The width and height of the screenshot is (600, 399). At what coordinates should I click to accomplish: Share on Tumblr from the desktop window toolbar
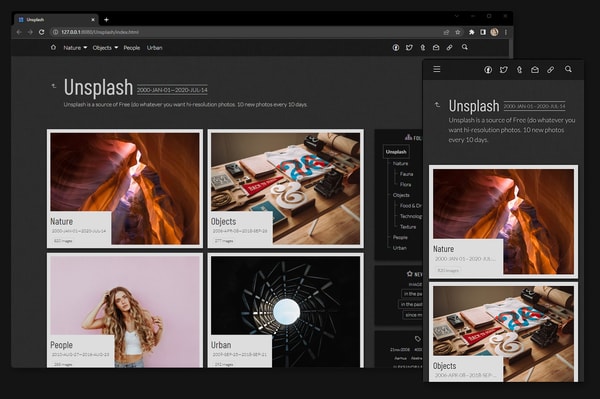tap(422, 47)
